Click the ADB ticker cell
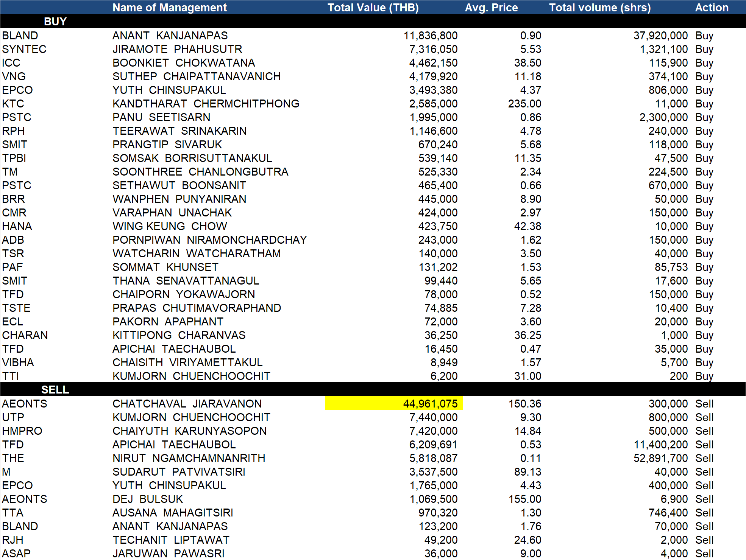The image size is (746, 560). tap(13, 240)
